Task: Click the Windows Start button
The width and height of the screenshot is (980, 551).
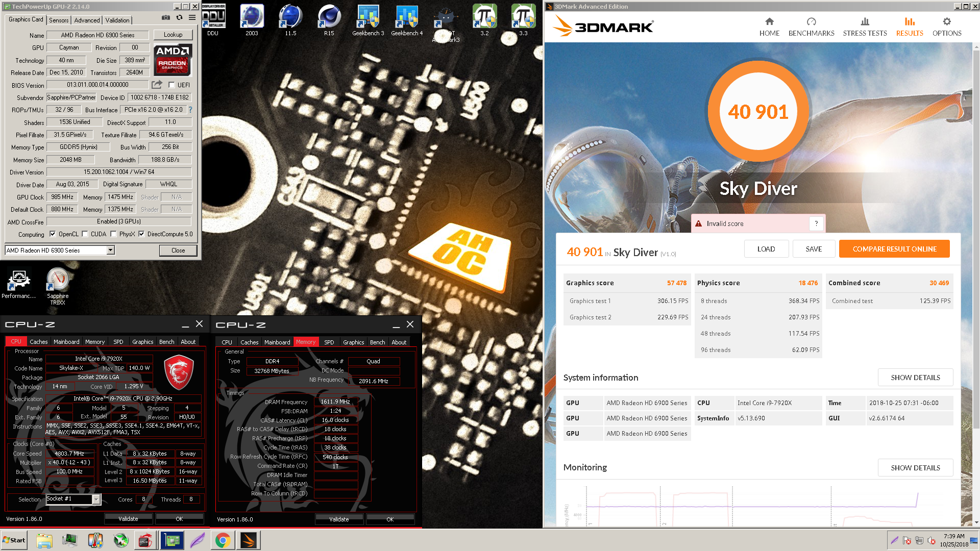Action: coord(14,540)
